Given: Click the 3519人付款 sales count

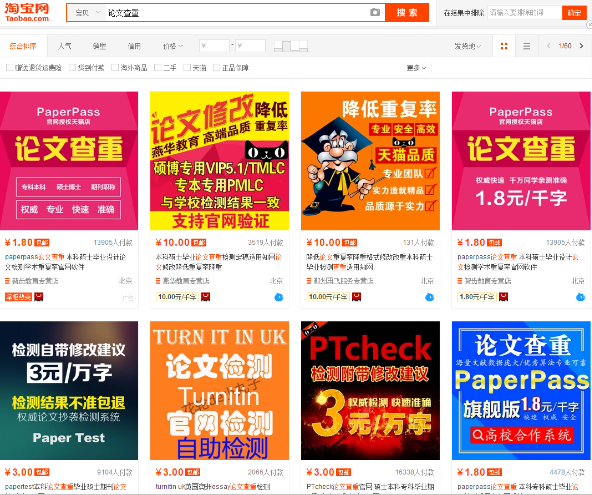Looking at the screenshot, I should point(265,243).
